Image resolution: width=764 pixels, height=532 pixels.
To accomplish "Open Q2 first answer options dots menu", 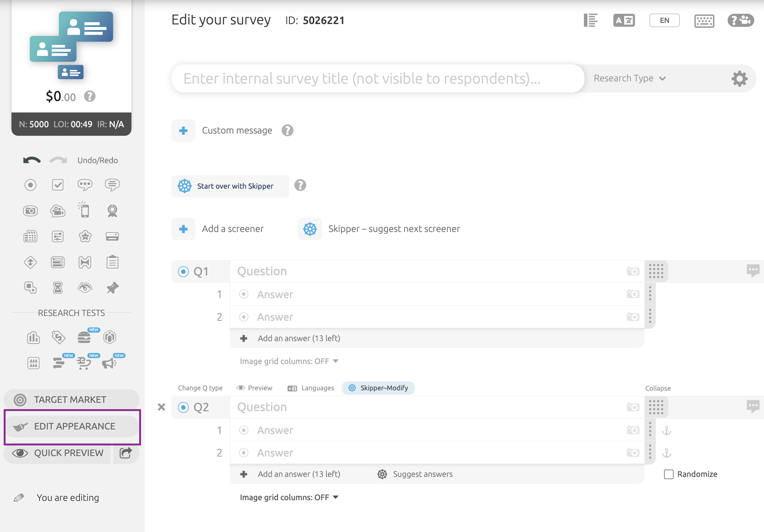I will [x=650, y=430].
